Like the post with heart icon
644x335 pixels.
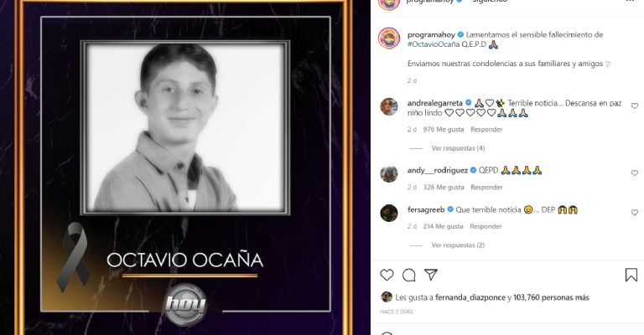[387, 275]
